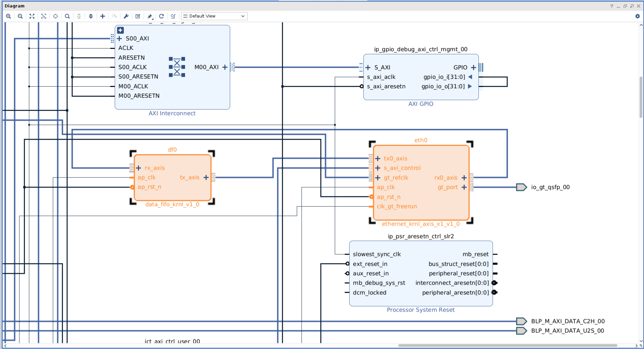Select the clk_gt_freerun pin on eth0

coord(397,206)
